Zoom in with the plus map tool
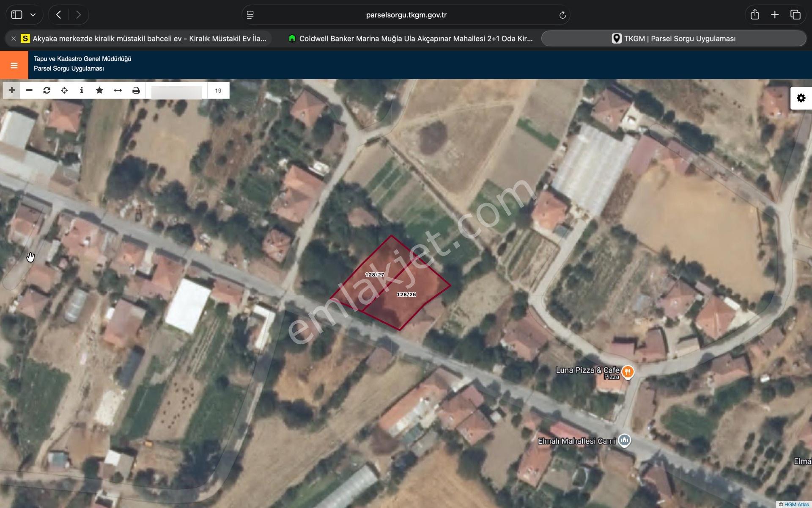Screen dimensions: 812x508 point(11,90)
